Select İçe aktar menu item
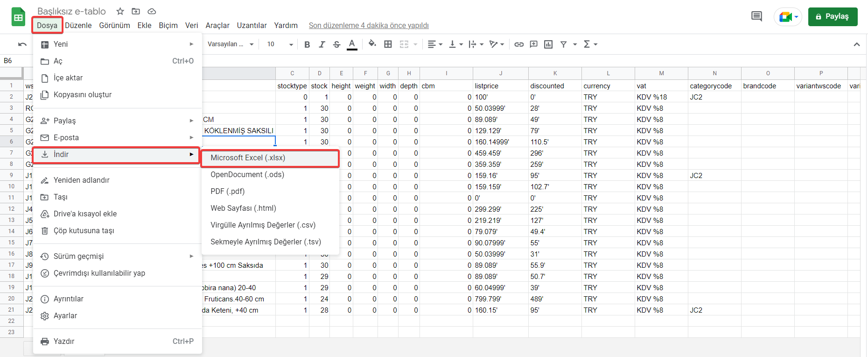 117,78
